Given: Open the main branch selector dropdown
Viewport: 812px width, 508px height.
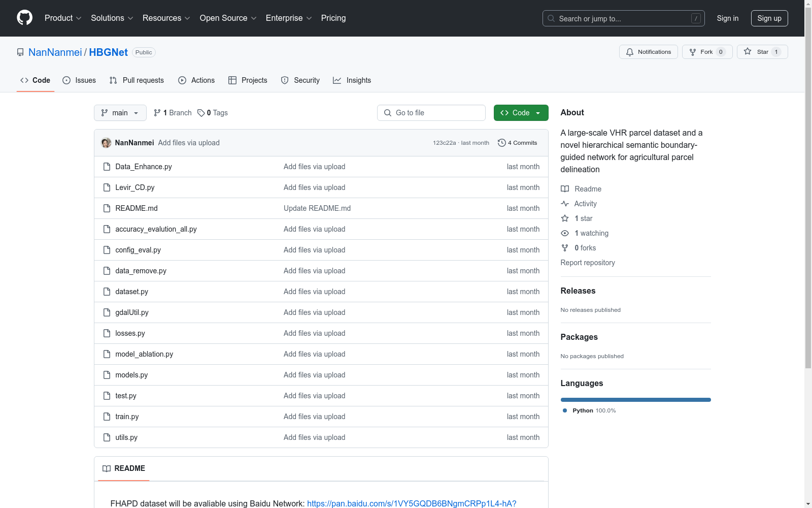Looking at the screenshot, I should 120,113.
